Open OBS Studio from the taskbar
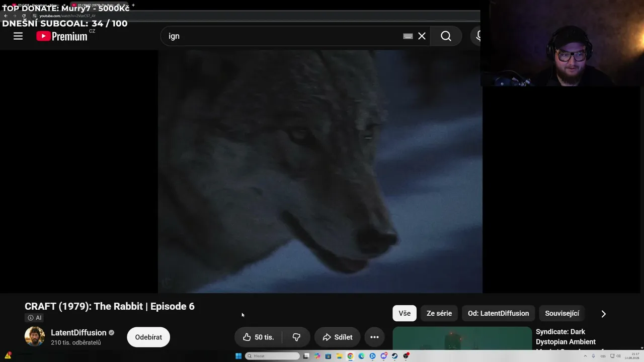This screenshot has width=644, height=362. [x=406, y=356]
